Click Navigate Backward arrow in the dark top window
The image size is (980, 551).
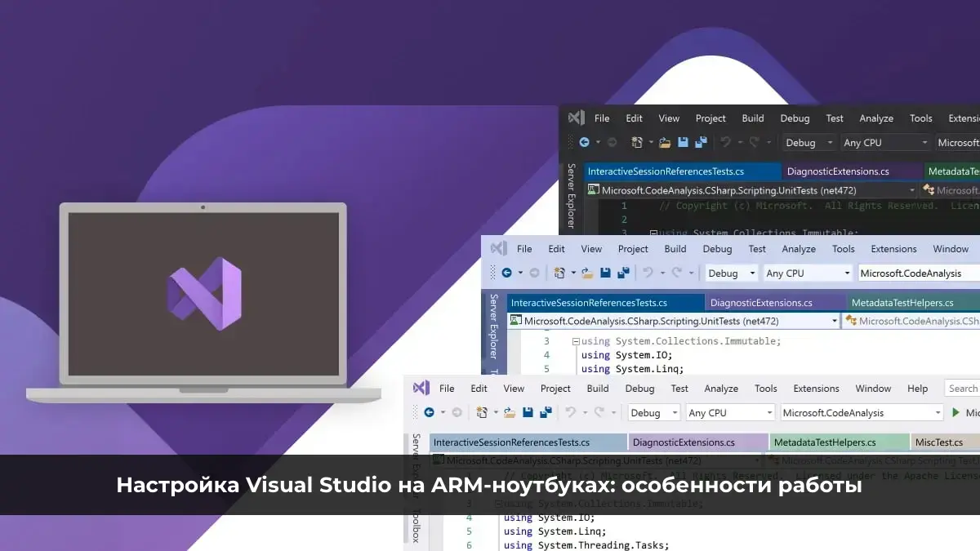coord(584,143)
